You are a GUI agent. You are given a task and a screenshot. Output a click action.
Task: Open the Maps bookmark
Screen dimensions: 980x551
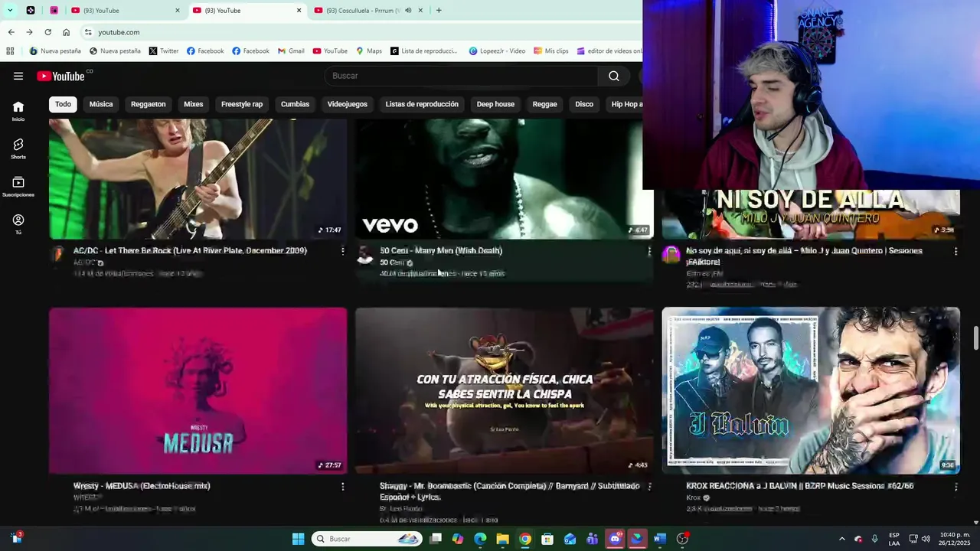(x=369, y=51)
